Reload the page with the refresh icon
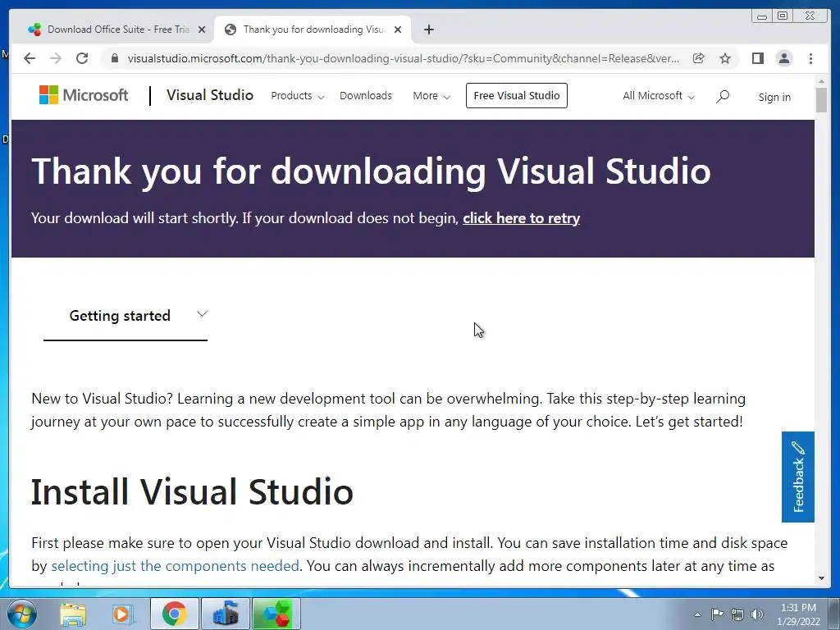The width and height of the screenshot is (840, 630). (x=82, y=58)
